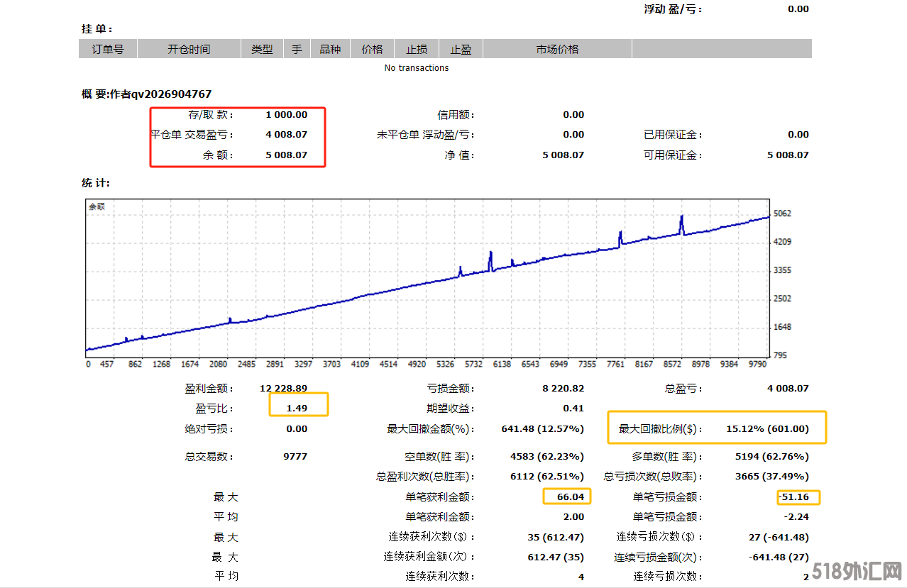Click the 5062 label on chart axis
This screenshot has width=907, height=588.
tap(782, 213)
